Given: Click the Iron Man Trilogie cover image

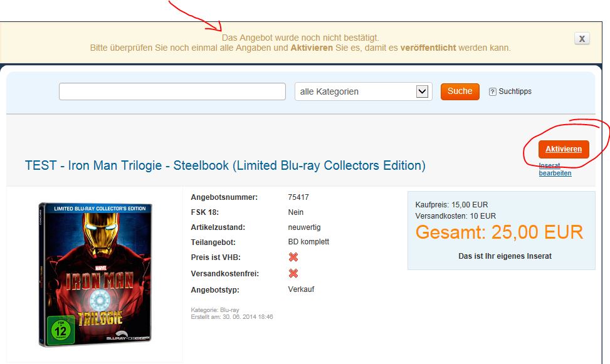Looking at the screenshot, I should [95, 274].
